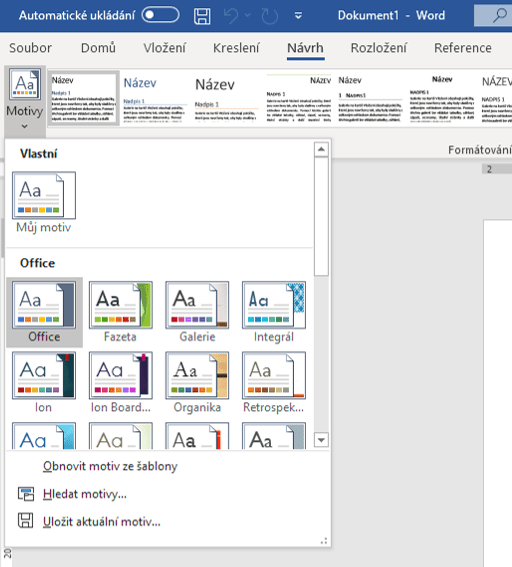The width and height of the screenshot is (512, 567).
Task: Select the Ion theme
Action: tap(44, 383)
